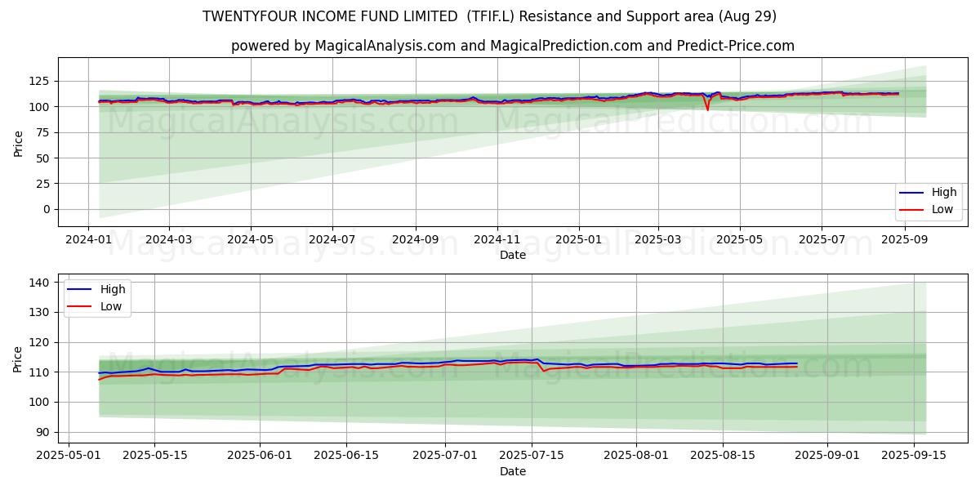Viewport: 980px width, 490px height.
Task: Click the 2025-09 tick label
Action: (x=904, y=241)
